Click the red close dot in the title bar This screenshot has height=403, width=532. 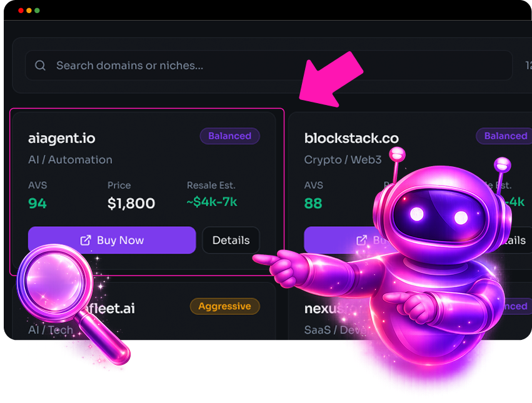pyautogui.click(x=21, y=11)
